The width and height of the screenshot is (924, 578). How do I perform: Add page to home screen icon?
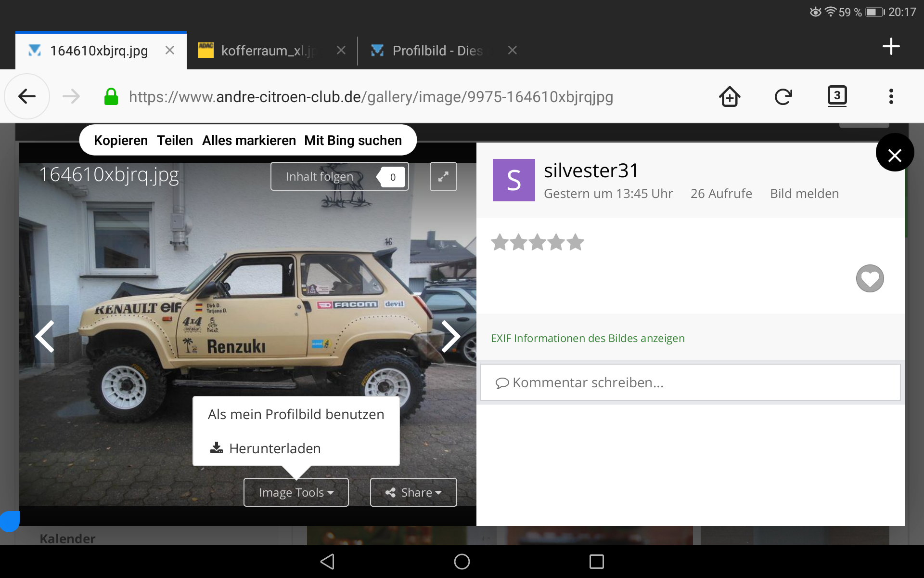point(730,96)
